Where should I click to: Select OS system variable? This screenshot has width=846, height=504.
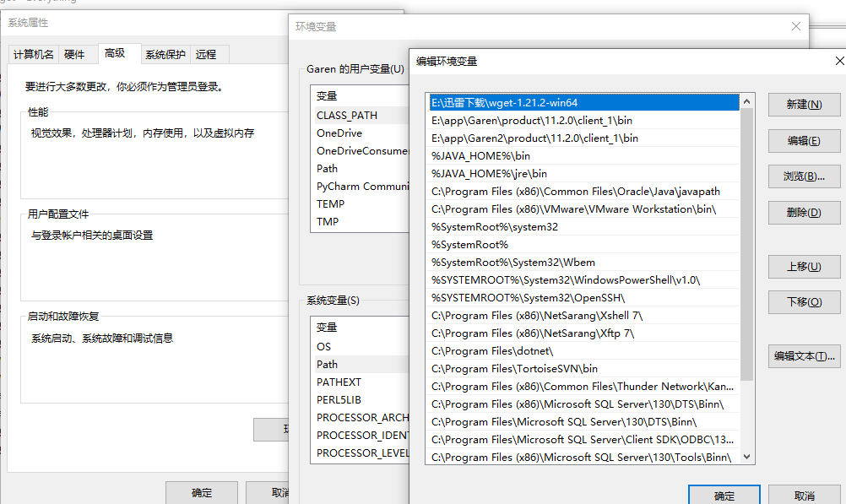coord(361,346)
